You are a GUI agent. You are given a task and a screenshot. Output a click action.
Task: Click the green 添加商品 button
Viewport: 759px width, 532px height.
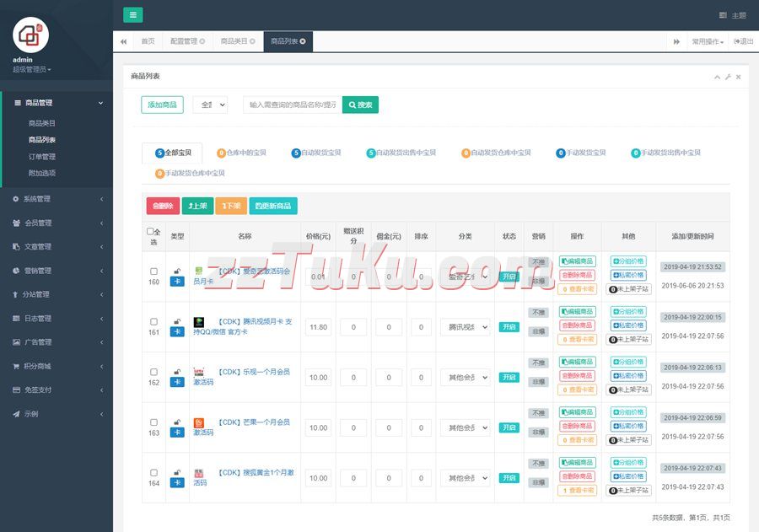point(162,105)
